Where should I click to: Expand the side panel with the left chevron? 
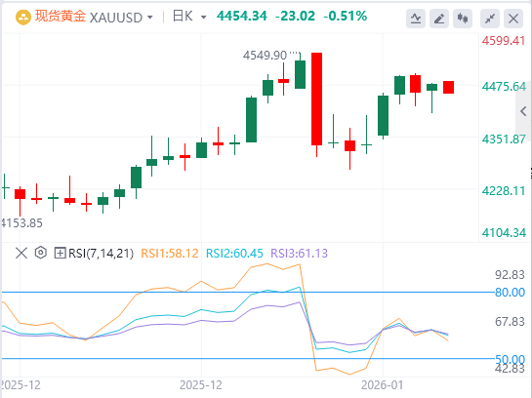coord(523,111)
